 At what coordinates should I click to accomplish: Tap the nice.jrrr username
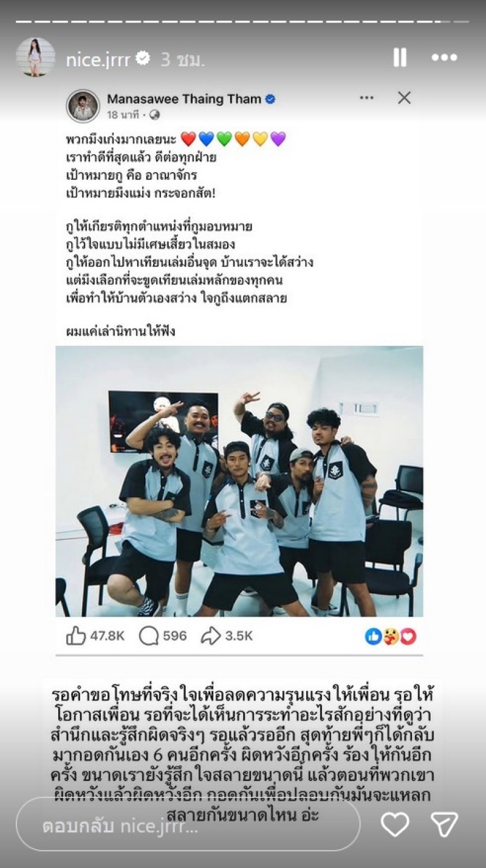tap(98, 59)
